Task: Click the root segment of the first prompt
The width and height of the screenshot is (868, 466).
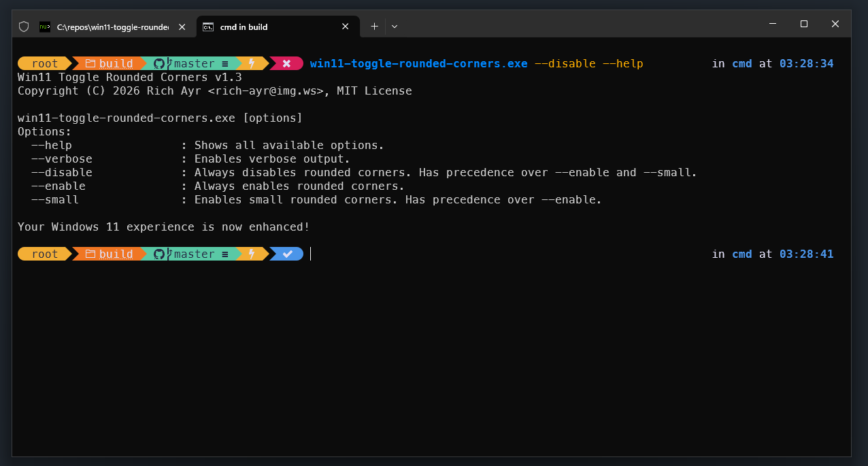Action: [45, 63]
